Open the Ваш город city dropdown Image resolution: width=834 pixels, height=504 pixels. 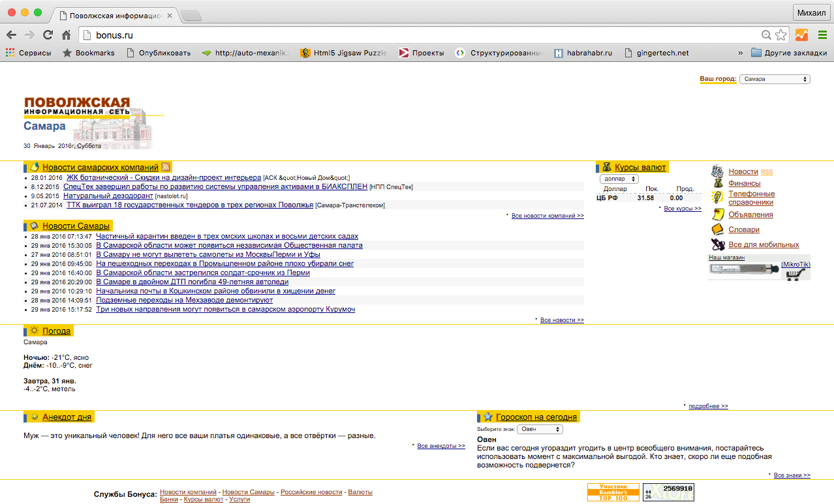[774, 79]
